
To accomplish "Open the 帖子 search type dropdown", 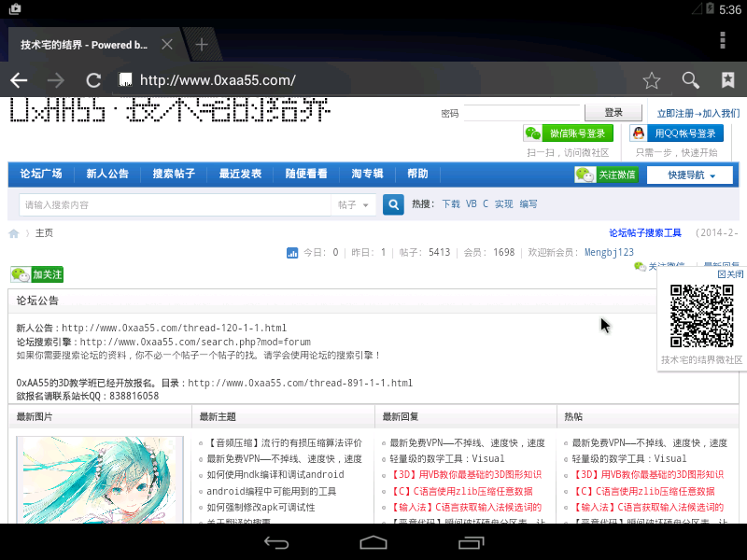I will [x=354, y=204].
